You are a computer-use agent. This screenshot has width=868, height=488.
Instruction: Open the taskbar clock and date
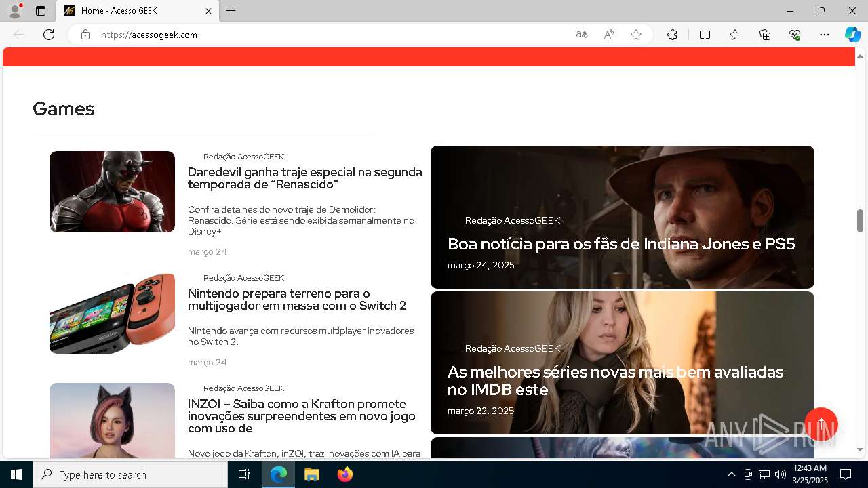810,474
